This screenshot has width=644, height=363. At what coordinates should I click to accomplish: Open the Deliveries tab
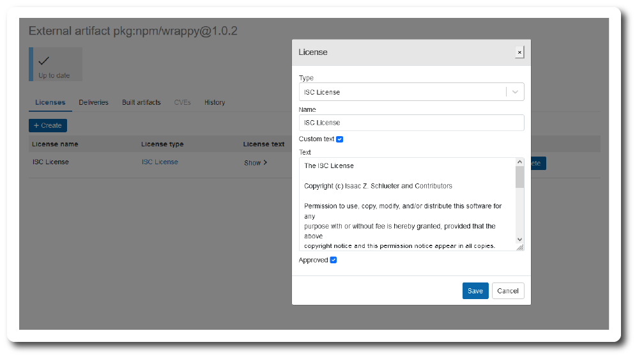point(93,102)
